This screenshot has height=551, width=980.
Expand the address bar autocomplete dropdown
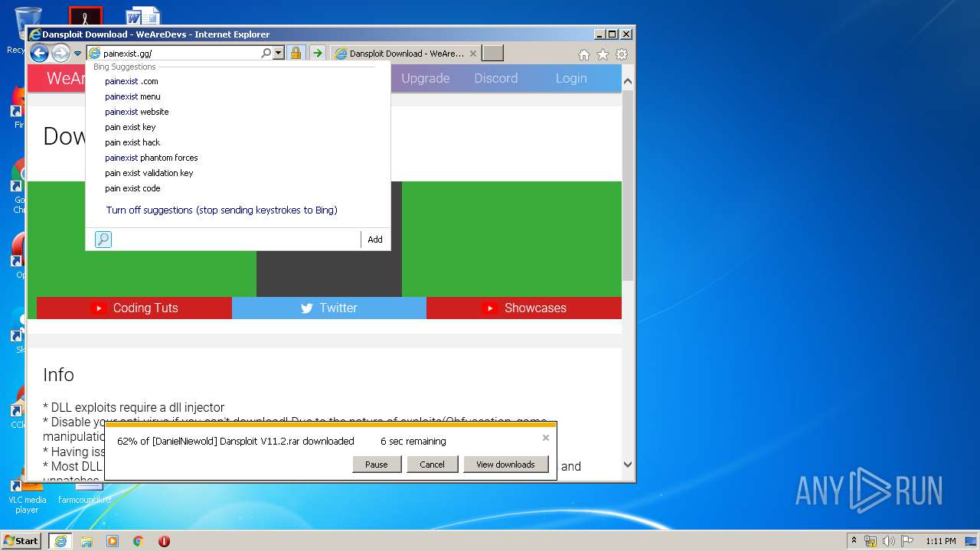[278, 54]
